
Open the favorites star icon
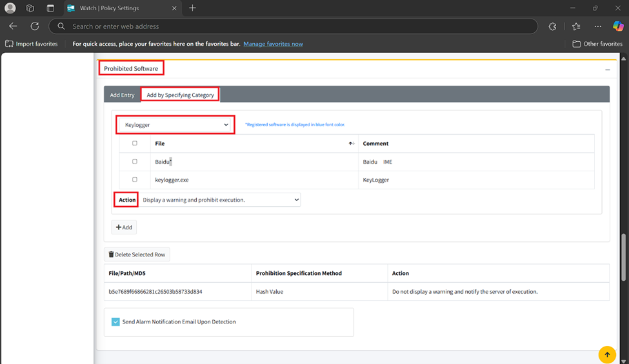click(575, 26)
